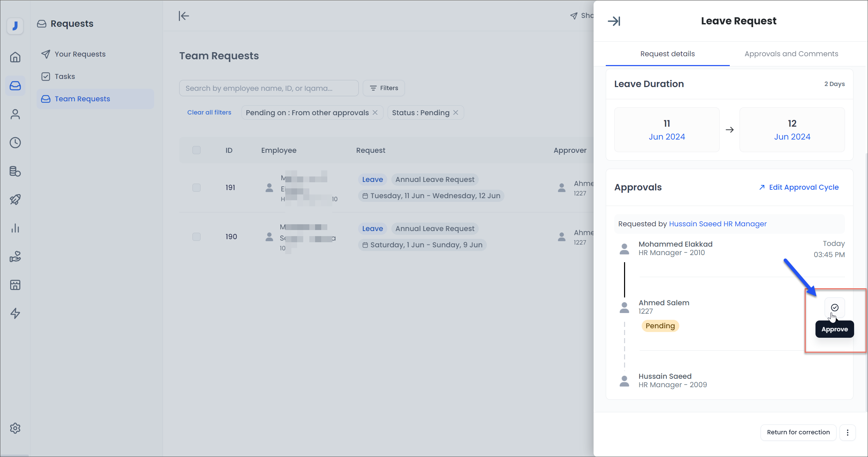Open the Filters panel
Screen dimensions: 868x457
(x=383, y=88)
